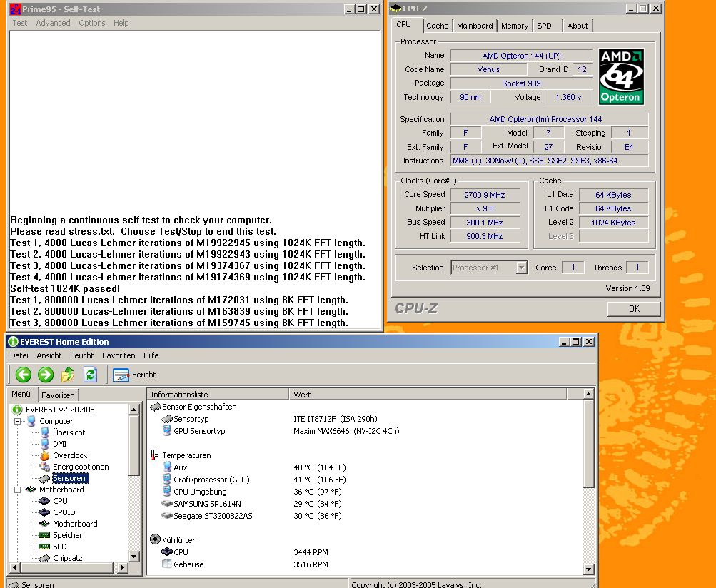Viewport: 716px width, 588px height.
Task: Switch to the About tab in CPU-Z
Action: 578,26
